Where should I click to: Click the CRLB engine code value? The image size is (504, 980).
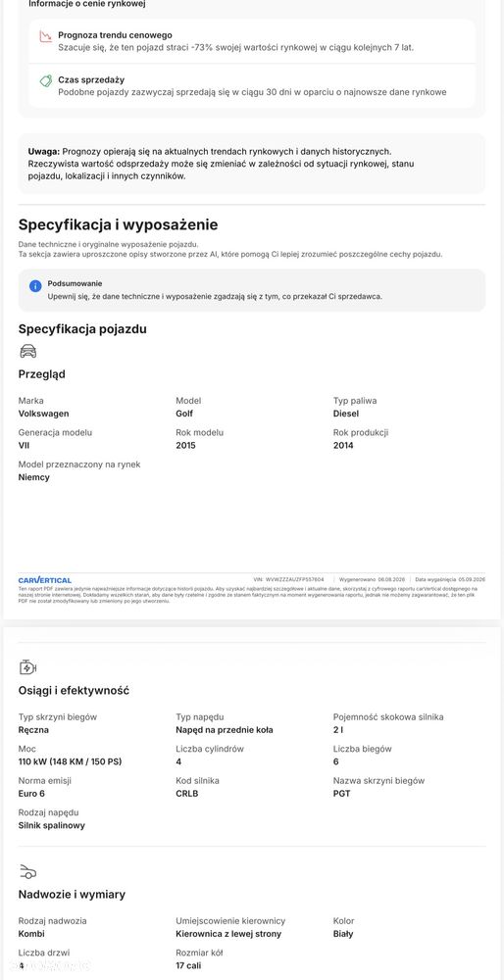pos(188,794)
